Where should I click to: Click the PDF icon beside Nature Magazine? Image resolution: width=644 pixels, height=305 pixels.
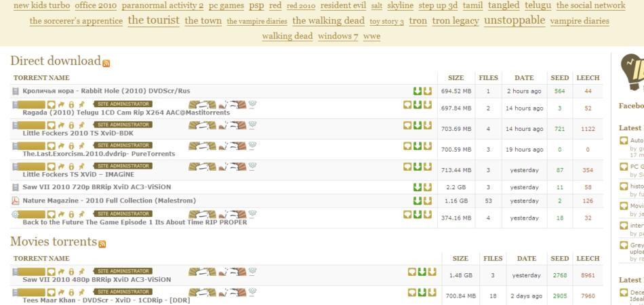point(16,201)
